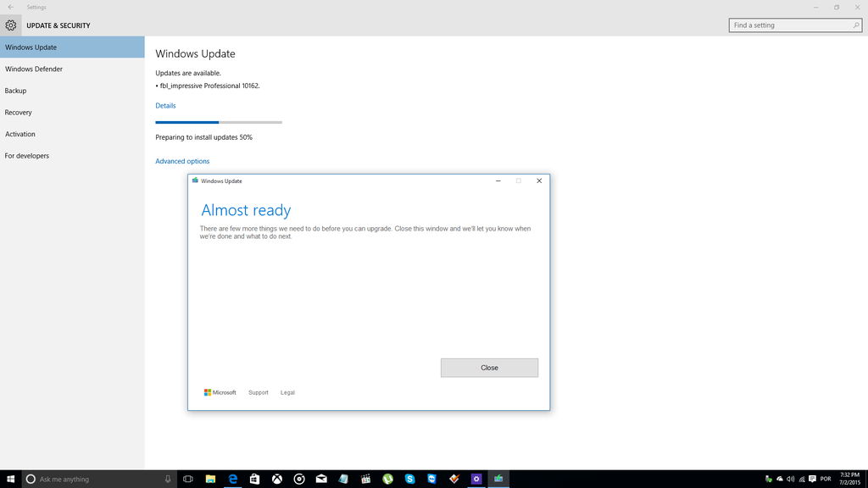Viewport: 868px width, 488px height.
Task: Open the volume control in the tray
Action: (791, 480)
